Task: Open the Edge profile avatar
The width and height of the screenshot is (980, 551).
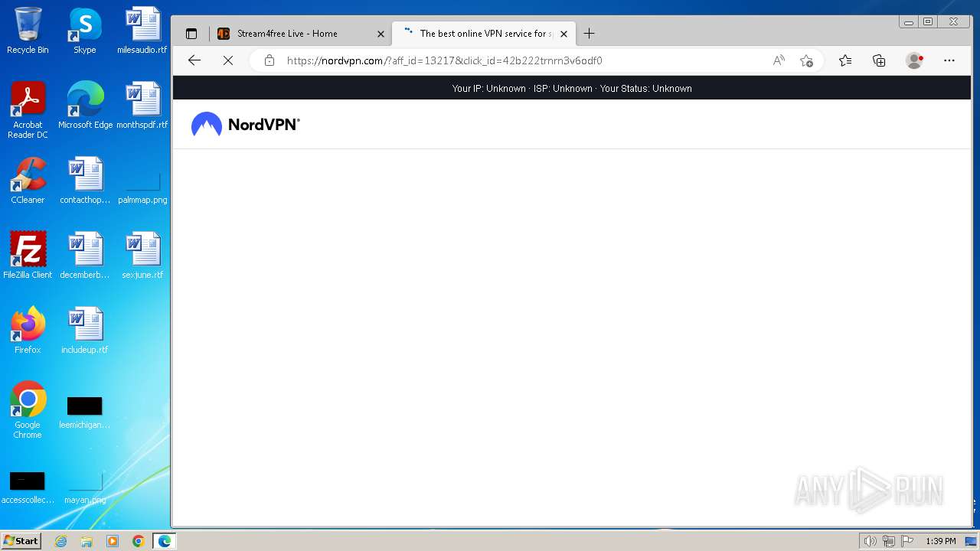Action: pos(914,60)
